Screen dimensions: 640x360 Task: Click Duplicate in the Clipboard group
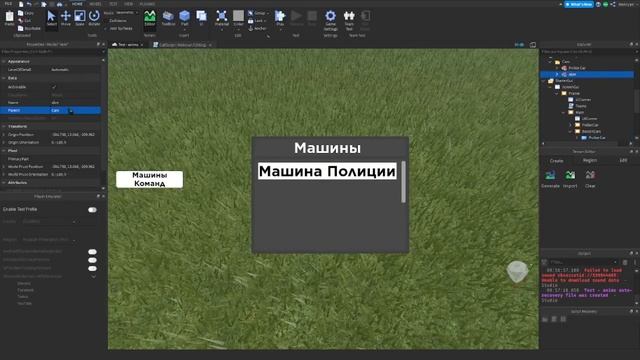[x=29, y=29]
